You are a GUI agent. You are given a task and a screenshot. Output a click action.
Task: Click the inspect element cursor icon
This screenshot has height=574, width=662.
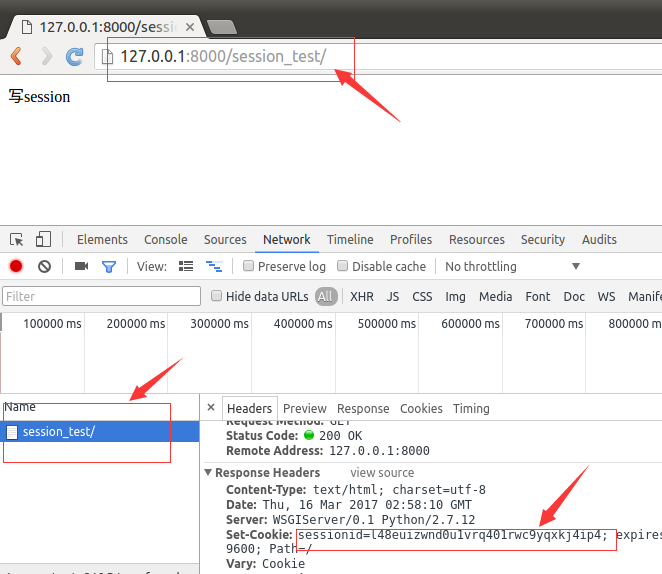17,240
